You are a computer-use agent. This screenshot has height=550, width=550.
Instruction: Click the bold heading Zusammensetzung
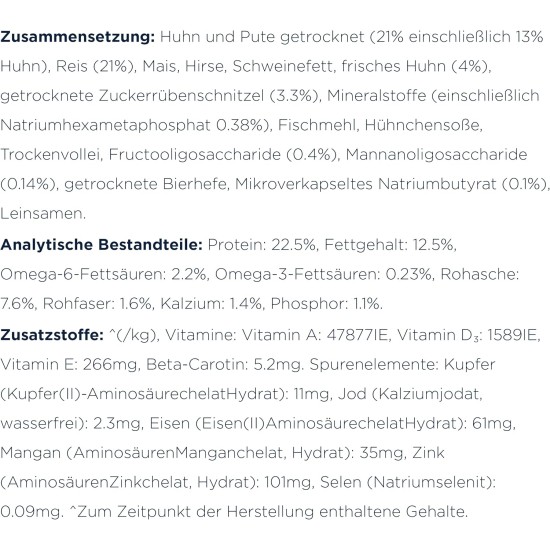(78, 37)
